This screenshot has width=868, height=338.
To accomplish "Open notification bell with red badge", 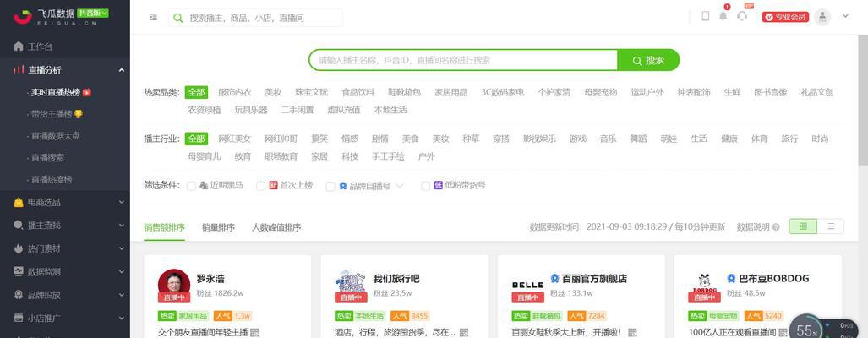I will [723, 15].
